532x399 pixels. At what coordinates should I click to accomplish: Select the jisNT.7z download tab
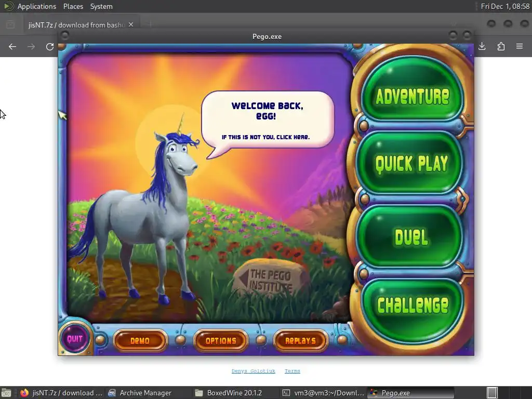(x=81, y=24)
